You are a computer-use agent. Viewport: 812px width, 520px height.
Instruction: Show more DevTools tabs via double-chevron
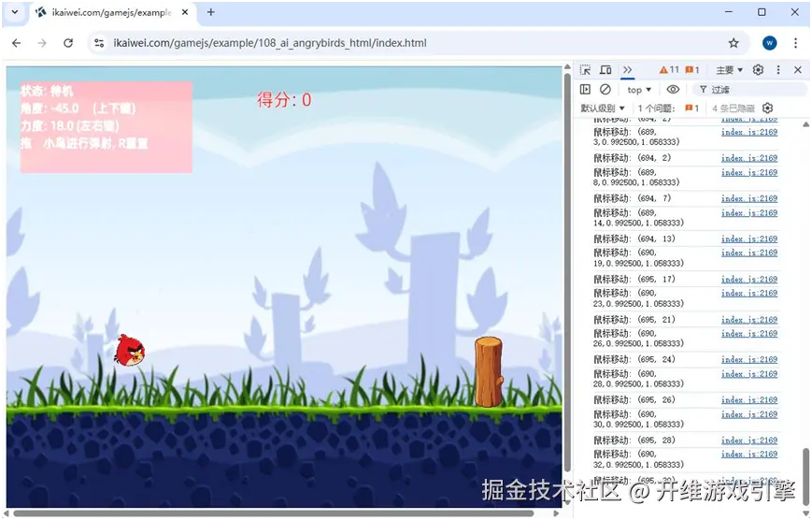coord(628,69)
